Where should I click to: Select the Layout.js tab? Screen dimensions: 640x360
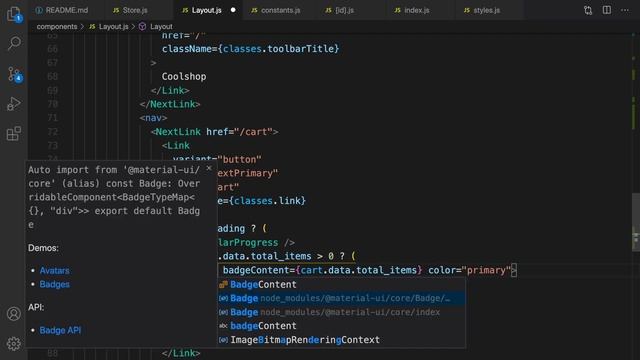(x=207, y=10)
